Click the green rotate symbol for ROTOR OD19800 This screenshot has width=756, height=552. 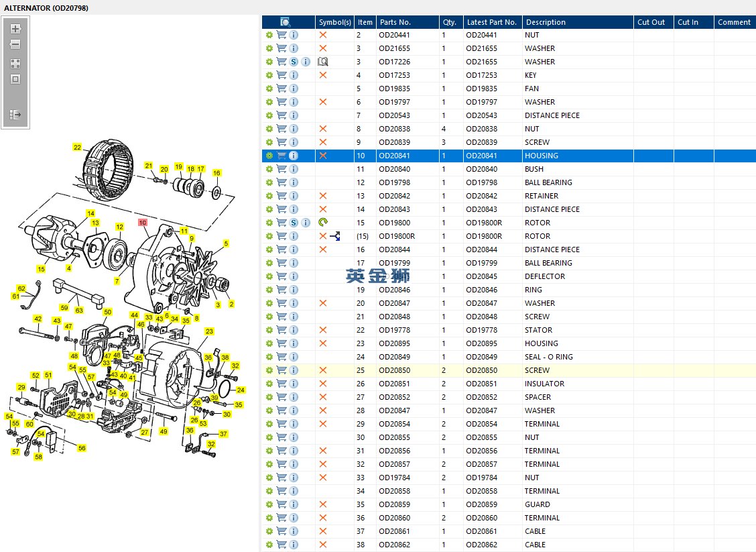(323, 223)
